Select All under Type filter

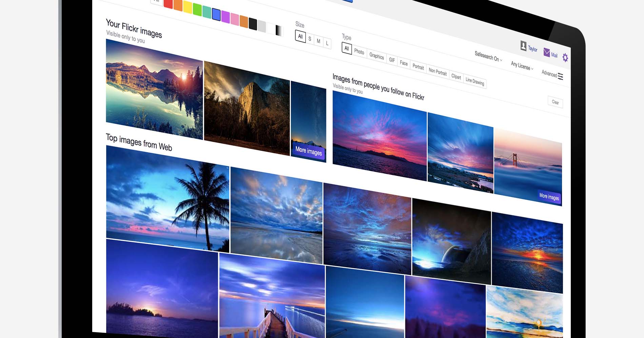pyautogui.click(x=347, y=48)
